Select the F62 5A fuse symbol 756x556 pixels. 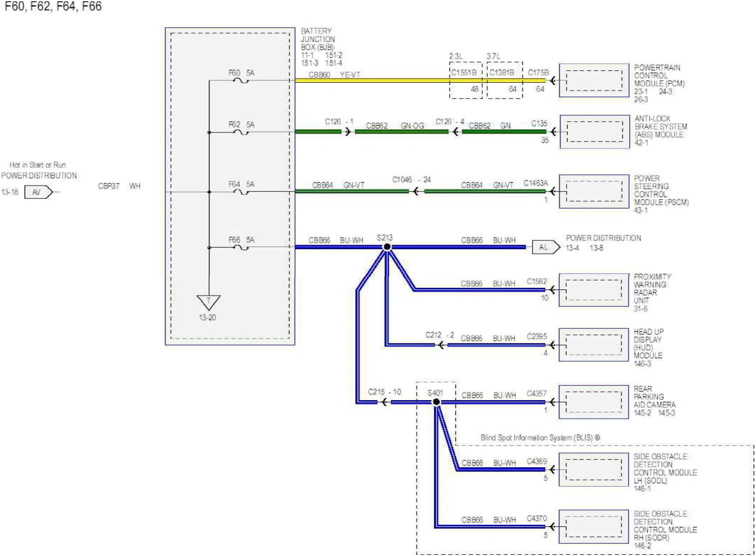(x=241, y=132)
